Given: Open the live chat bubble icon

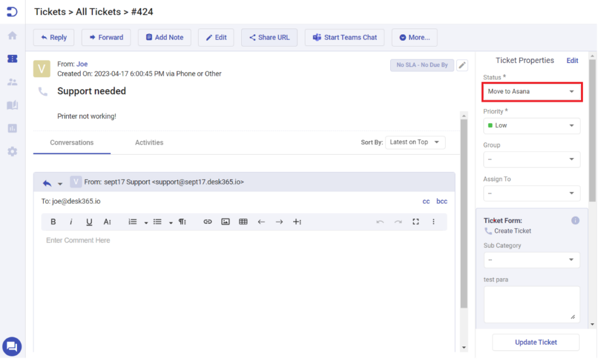Looking at the screenshot, I should (x=12, y=346).
